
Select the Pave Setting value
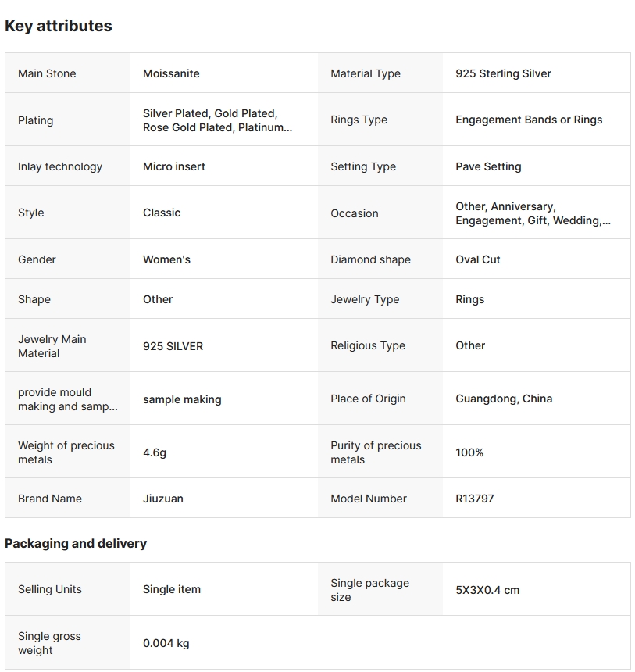pyautogui.click(x=488, y=166)
